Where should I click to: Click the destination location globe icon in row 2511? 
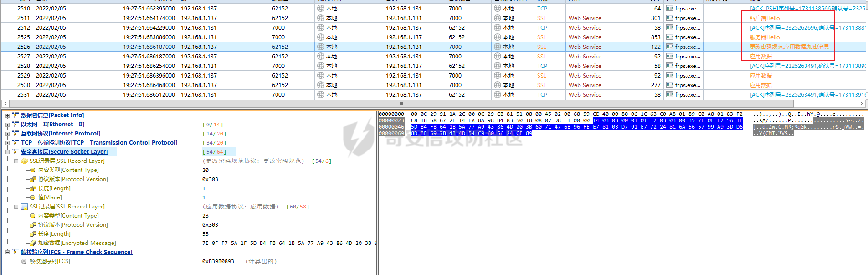pos(498,18)
